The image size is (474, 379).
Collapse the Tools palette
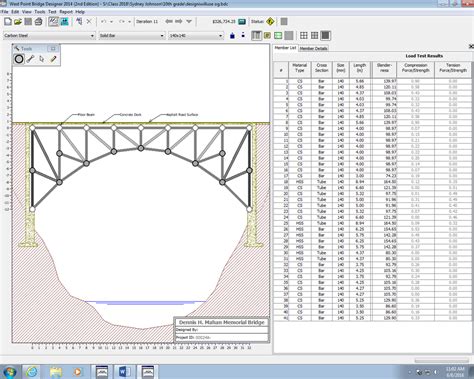tap(53, 49)
